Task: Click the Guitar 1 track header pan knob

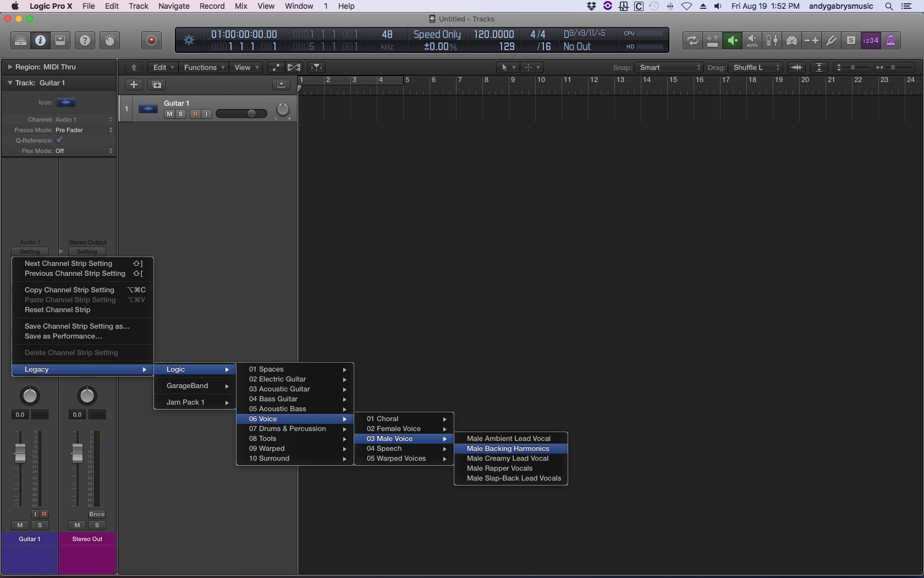Action: click(x=283, y=110)
